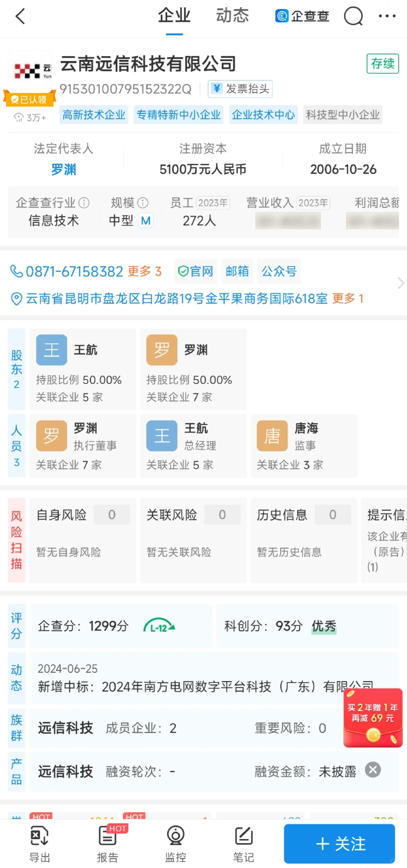Tap the L-12 score gauge icon
The height and width of the screenshot is (868, 407).
(159, 626)
